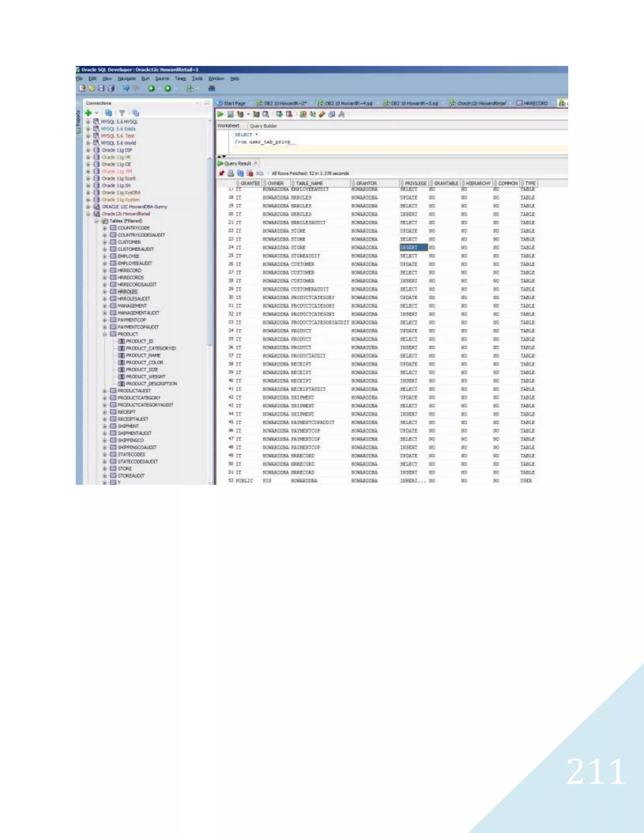Screen dimensions: 644x833
Task: Click the GRANTABLE column header
Action: click(x=445, y=184)
